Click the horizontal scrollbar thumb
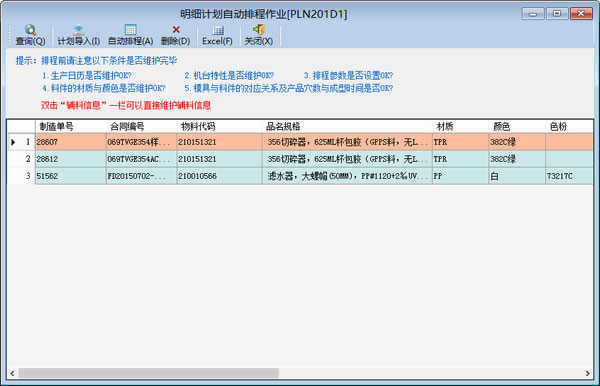 (x=148, y=373)
